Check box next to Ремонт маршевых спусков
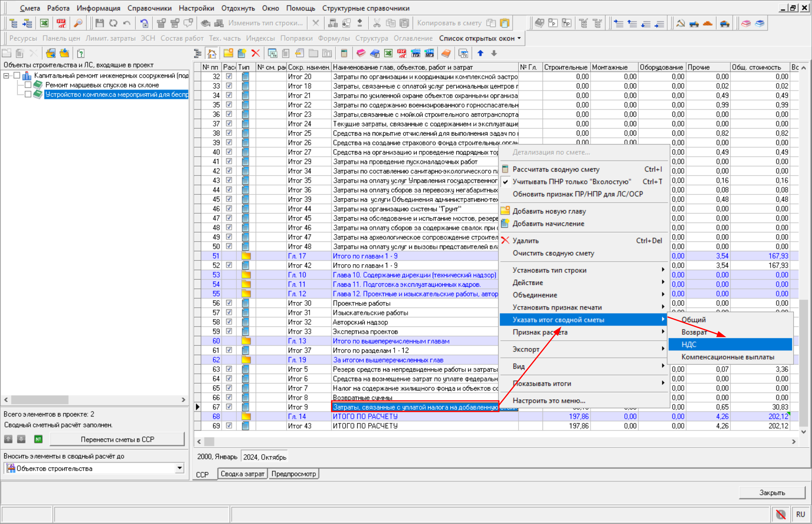The width and height of the screenshot is (812, 524). click(28, 85)
